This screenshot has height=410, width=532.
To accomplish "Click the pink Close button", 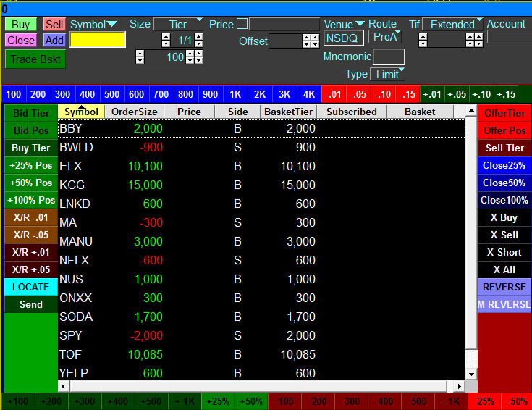I will 21,41.
